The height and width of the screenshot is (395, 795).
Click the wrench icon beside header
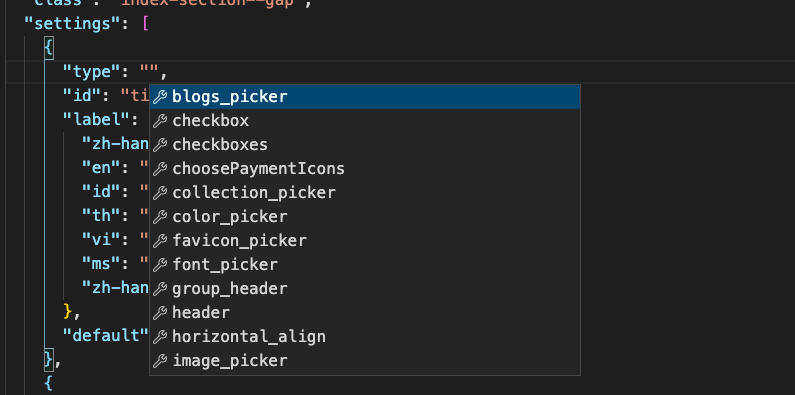(x=160, y=312)
